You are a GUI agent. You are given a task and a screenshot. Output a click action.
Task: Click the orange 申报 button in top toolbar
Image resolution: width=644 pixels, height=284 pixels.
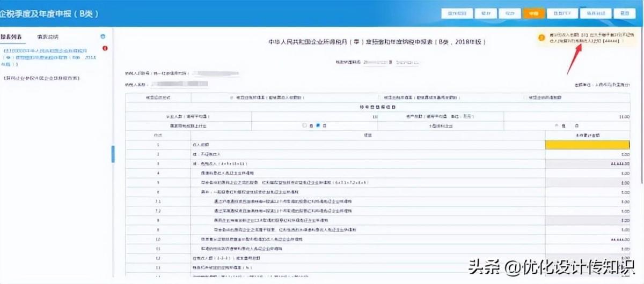click(x=533, y=13)
